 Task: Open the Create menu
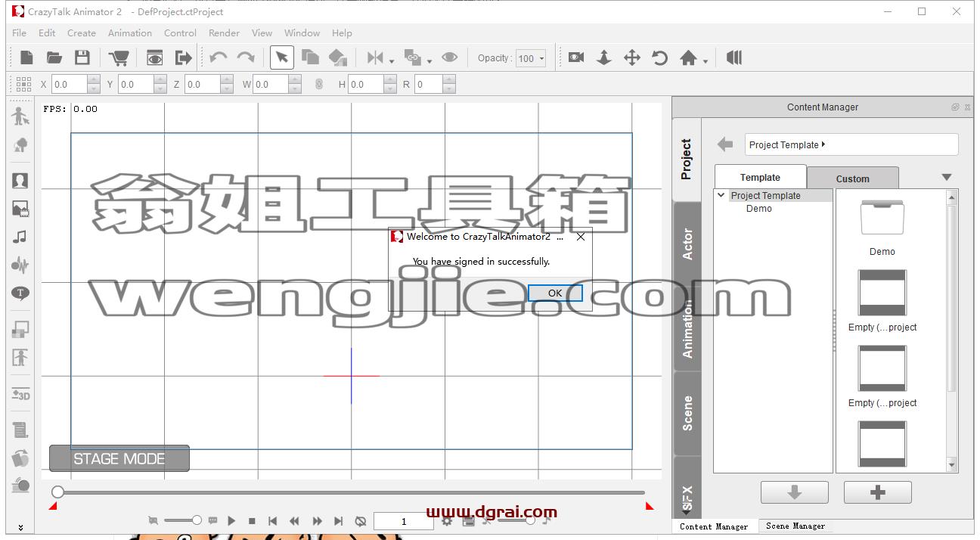click(82, 33)
